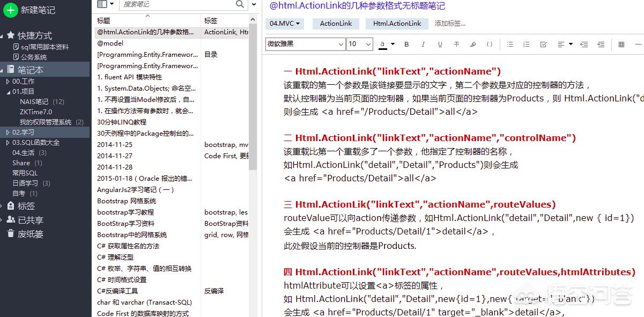
Task: Click the ActionLink tag chip
Action: click(336, 24)
